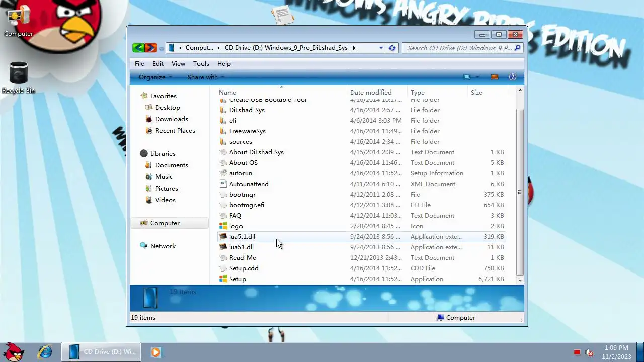Select the Autounattend XML file icon

223,184
